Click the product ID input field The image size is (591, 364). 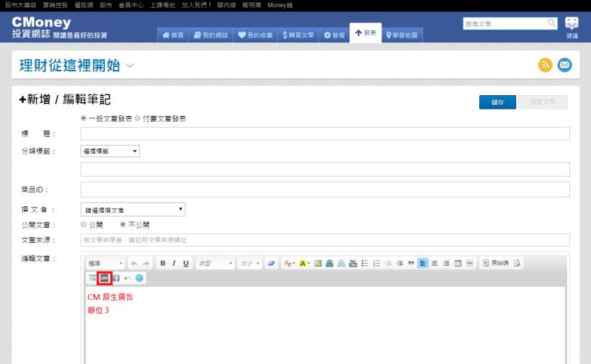325,190
